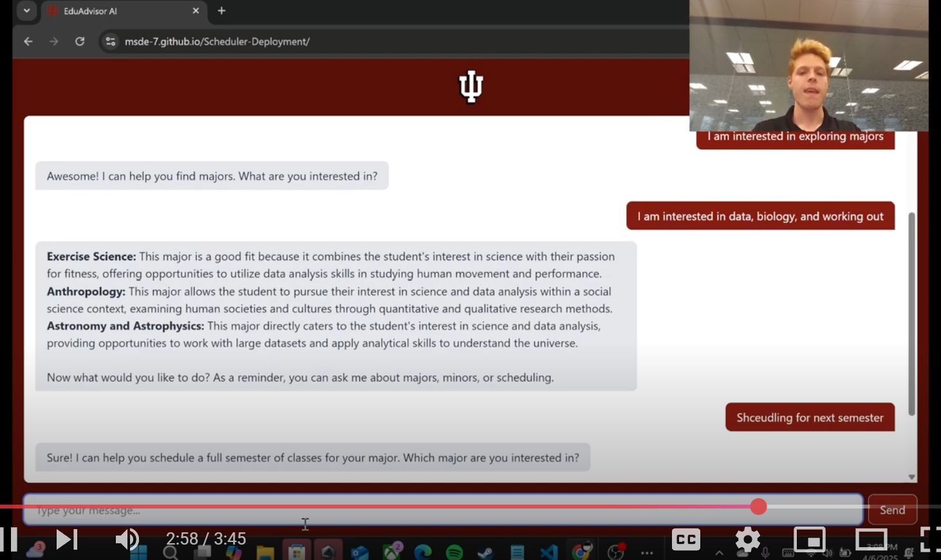Open File Explorer from the taskbar
The image size is (941, 560).
point(265,552)
